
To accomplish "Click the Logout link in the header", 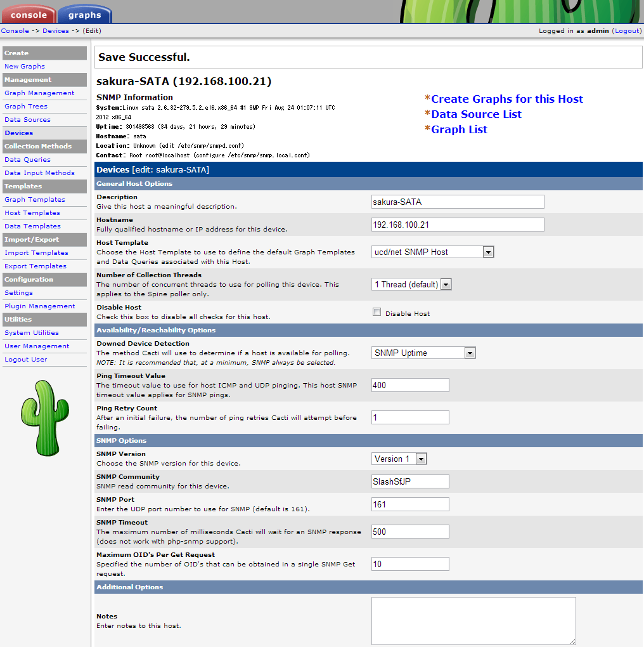I will (x=628, y=30).
